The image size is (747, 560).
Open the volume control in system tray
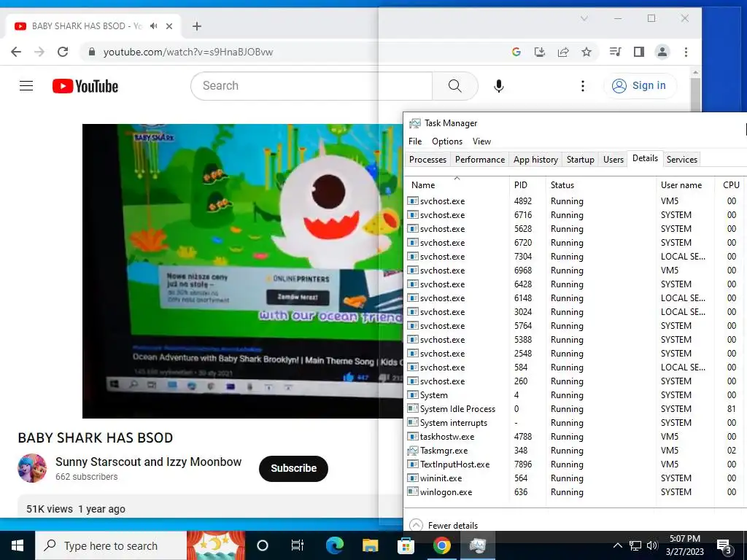(x=652, y=545)
